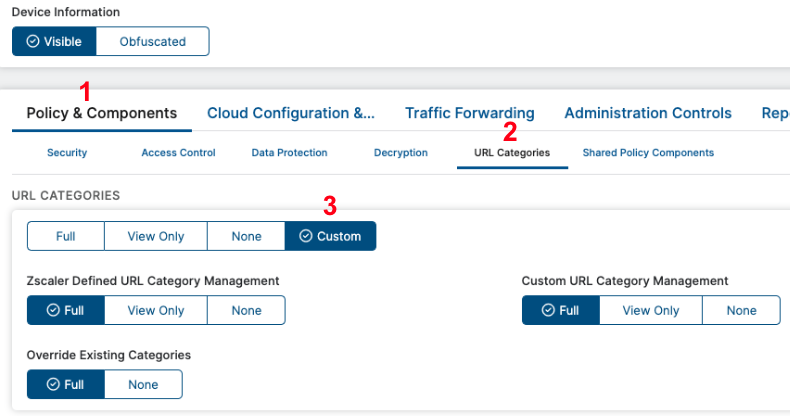Image resolution: width=790 pixels, height=416 pixels.
Task: Set Device Information to Obfuscated
Action: 153,41
